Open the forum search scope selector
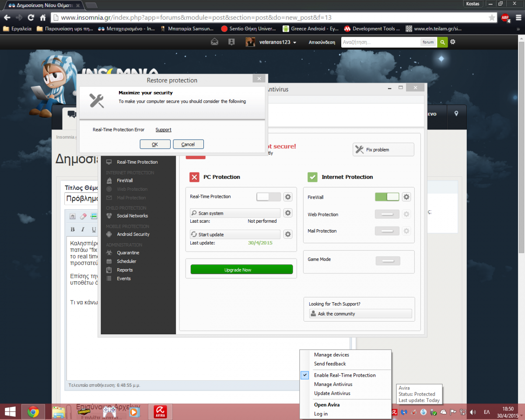Image resolution: width=525 pixels, height=420 pixels. pos(428,42)
